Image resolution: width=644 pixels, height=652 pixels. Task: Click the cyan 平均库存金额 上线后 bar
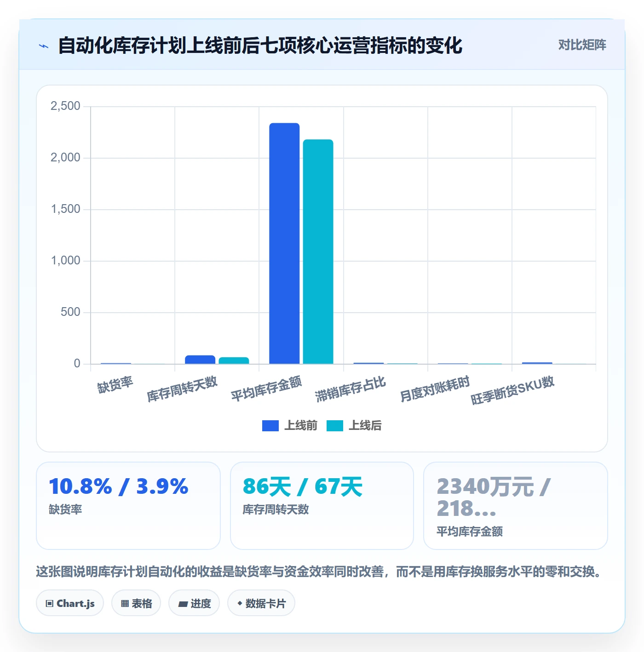318,252
